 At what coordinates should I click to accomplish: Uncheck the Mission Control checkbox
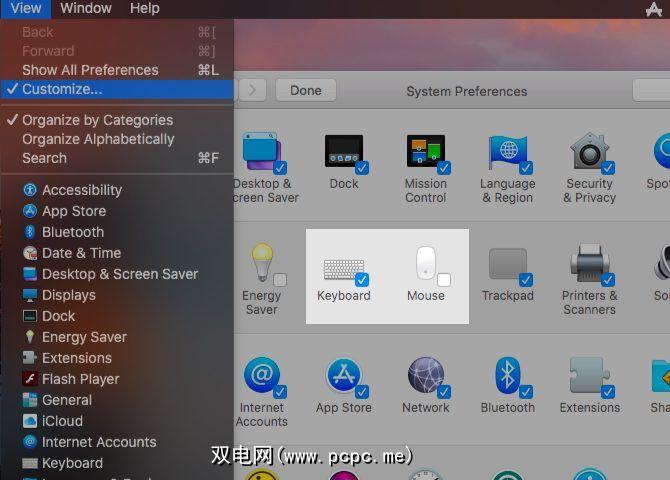click(444, 168)
